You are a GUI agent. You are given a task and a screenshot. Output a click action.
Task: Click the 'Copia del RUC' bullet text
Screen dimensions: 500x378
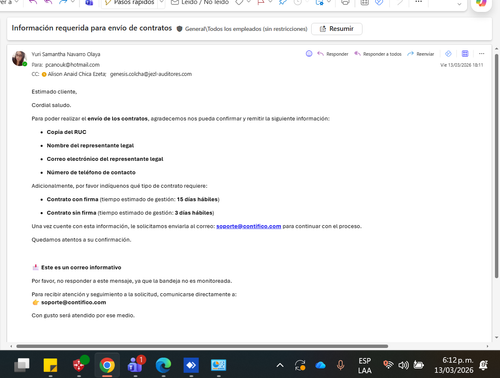coord(66,132)
